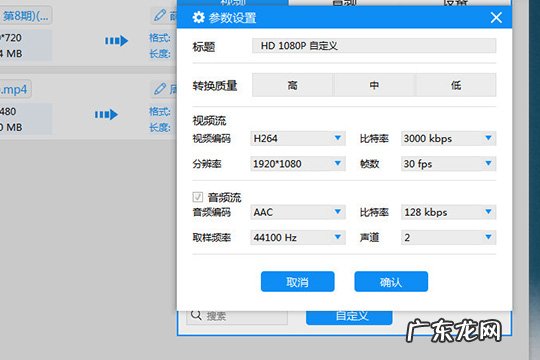The image size is (540, 360).
Task: Click the 视频流 section label
Action: tap(209, 121)
